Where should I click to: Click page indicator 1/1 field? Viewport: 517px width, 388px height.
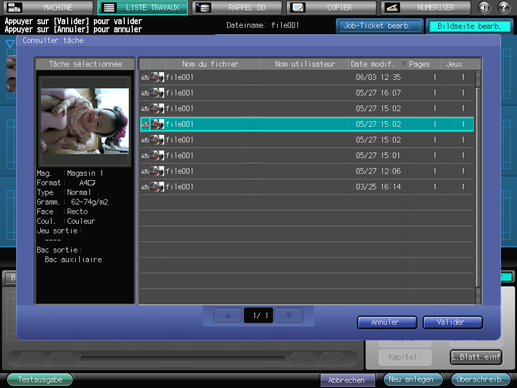click(258, 315)
